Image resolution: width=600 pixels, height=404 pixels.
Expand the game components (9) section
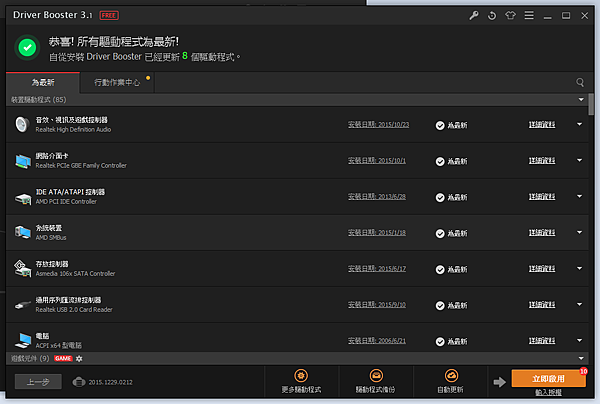[581, 358]
